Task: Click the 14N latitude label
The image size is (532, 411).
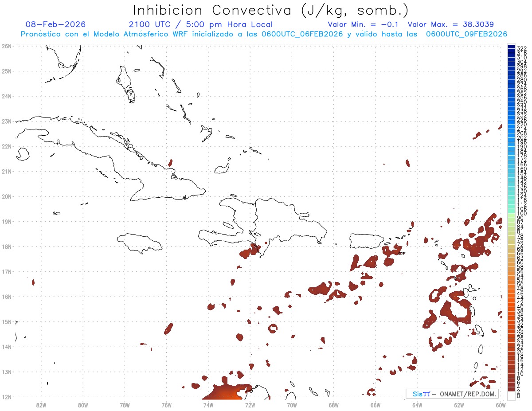Action: click(6, 347)
